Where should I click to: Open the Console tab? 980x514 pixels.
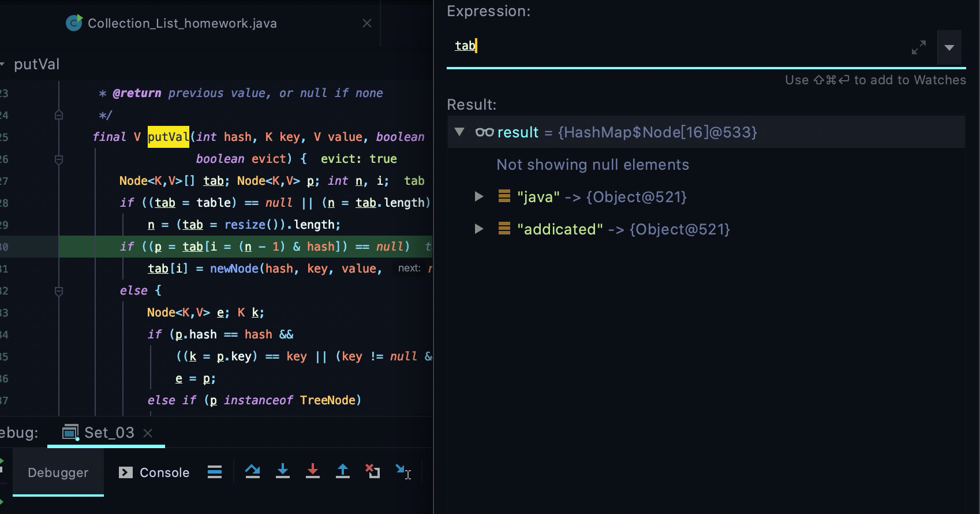(x=154, y=472)
